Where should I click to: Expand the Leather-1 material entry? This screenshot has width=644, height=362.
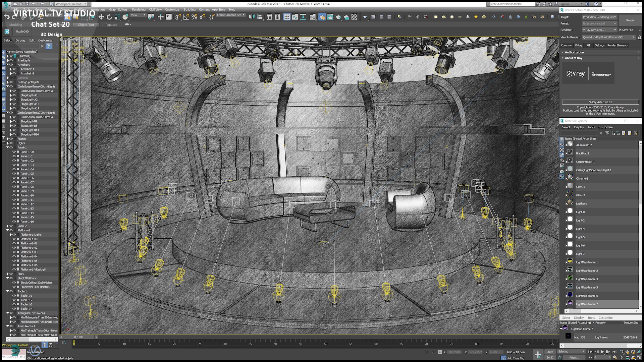click(567, 203)
